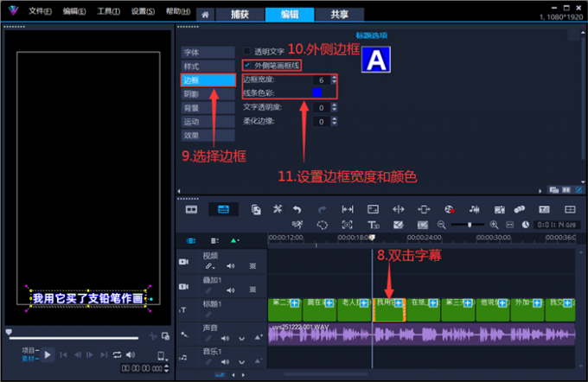
Task: Open the 视频 track ripple link dropdown
Action: 210,266
